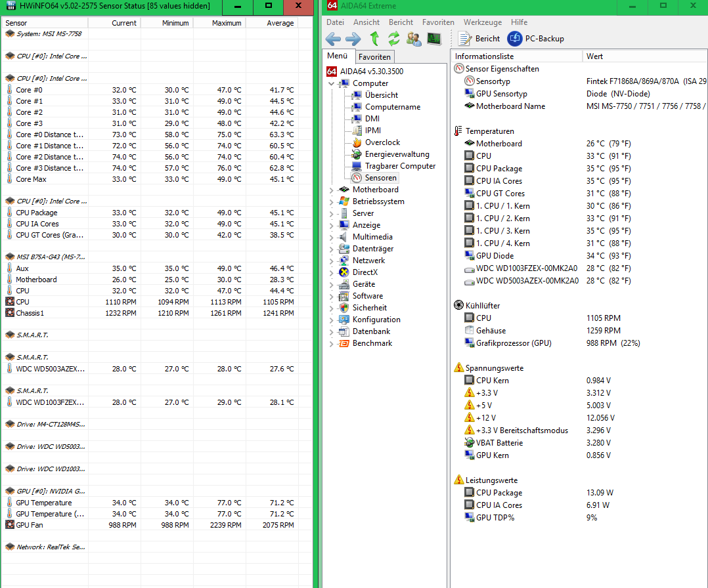Select CPU Package row in HWiNFO
Image resolution: width=708 pixels, height=588 pixels.
156,213
